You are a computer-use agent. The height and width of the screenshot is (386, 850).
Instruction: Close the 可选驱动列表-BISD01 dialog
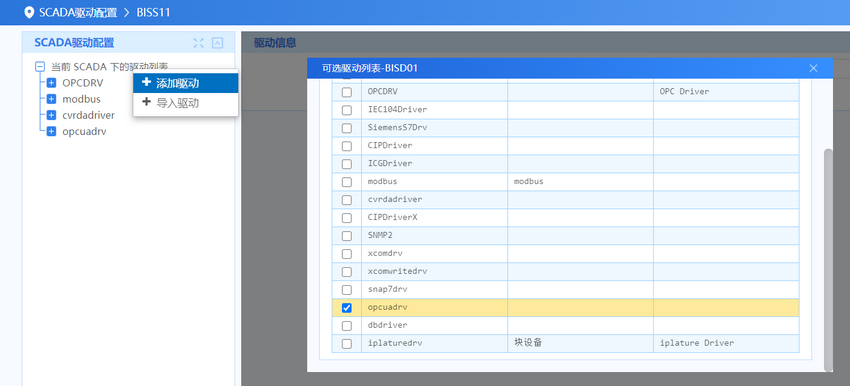point(813,68)
